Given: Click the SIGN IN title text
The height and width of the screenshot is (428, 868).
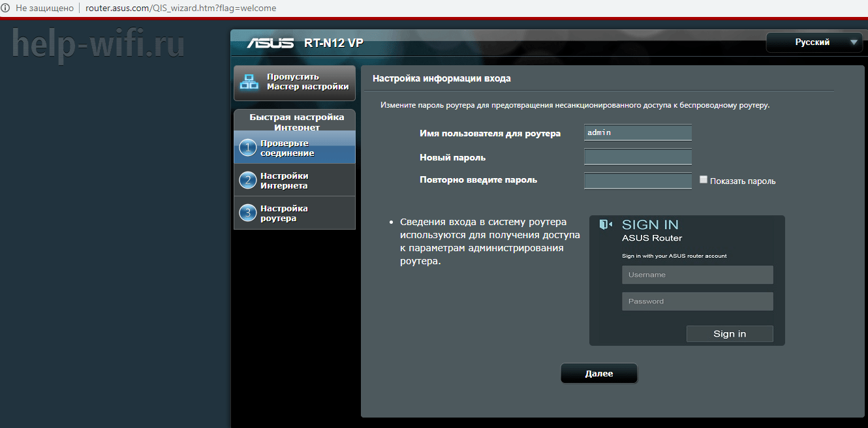Looking at the screenshot, I should click(x=650, y=225).
